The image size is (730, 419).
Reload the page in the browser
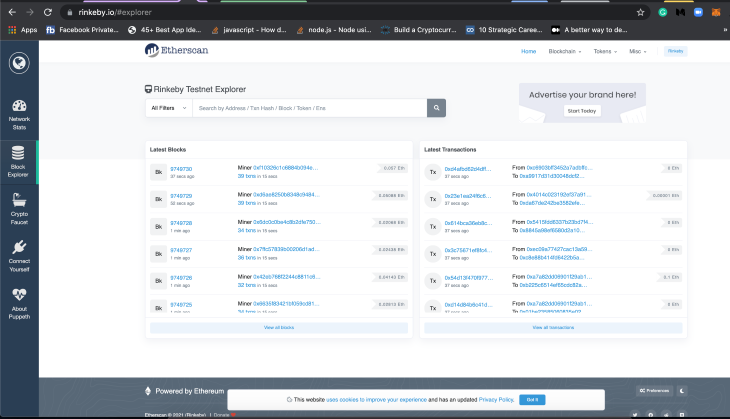click(x=46, y=12)
